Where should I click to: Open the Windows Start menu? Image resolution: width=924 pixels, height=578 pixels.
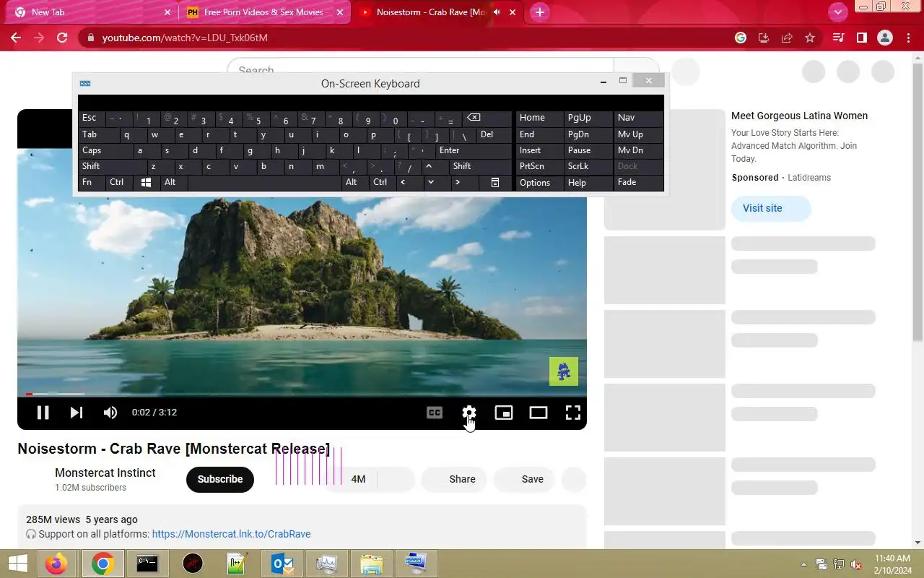pyautogui.click(x=18, y=564)
